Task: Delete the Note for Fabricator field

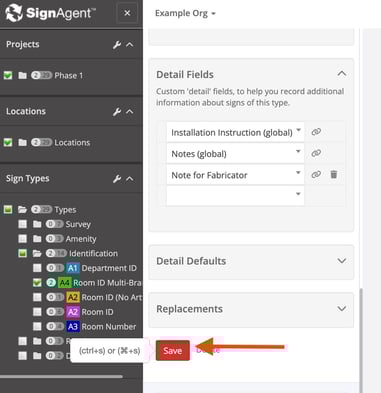Action: 334,174
